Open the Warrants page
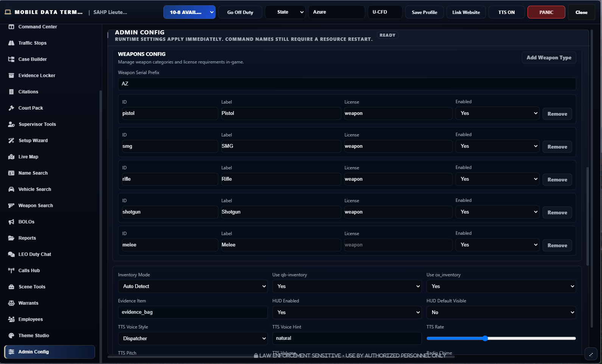The width and height of the screenshot is (602, 364). point(49,303)
